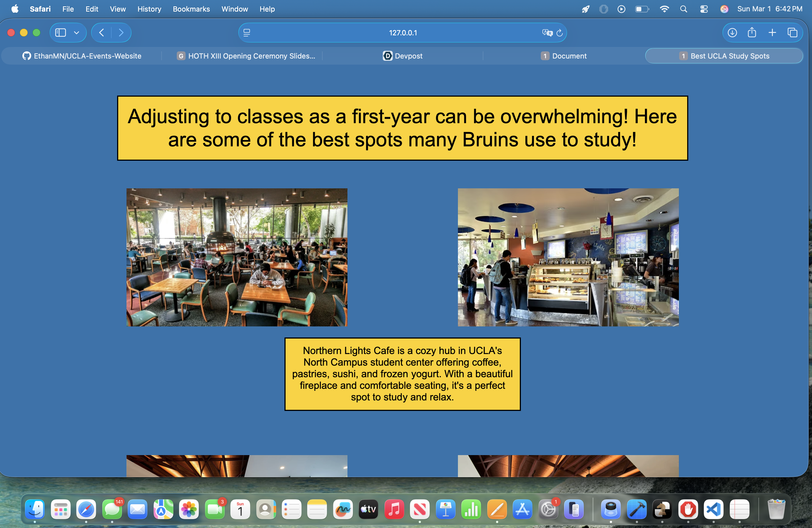Open Control Center in menu bar
Viewport: 812px width, 528px height.
(x=704, y=9)
